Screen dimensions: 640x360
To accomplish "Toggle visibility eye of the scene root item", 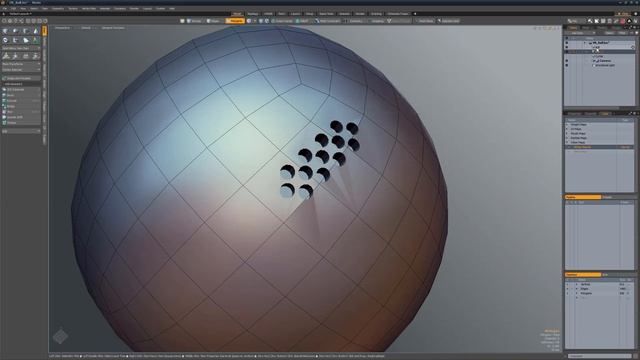I will point(567,42).
